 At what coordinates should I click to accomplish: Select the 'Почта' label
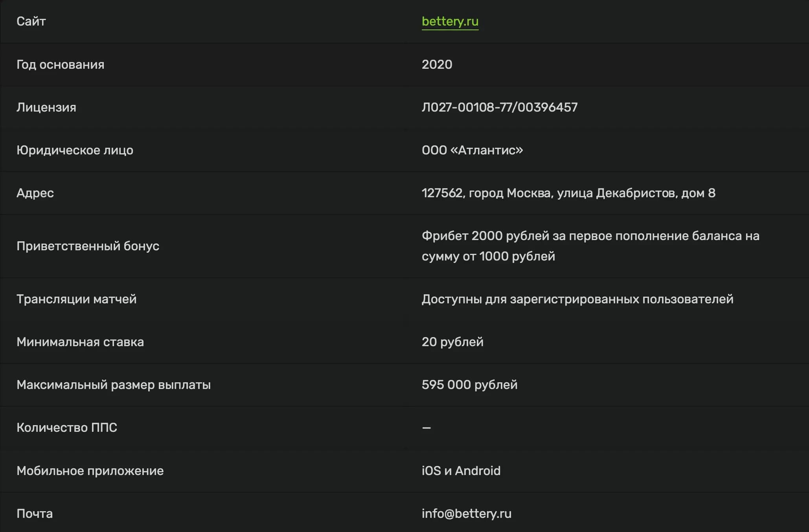point(35,514)
